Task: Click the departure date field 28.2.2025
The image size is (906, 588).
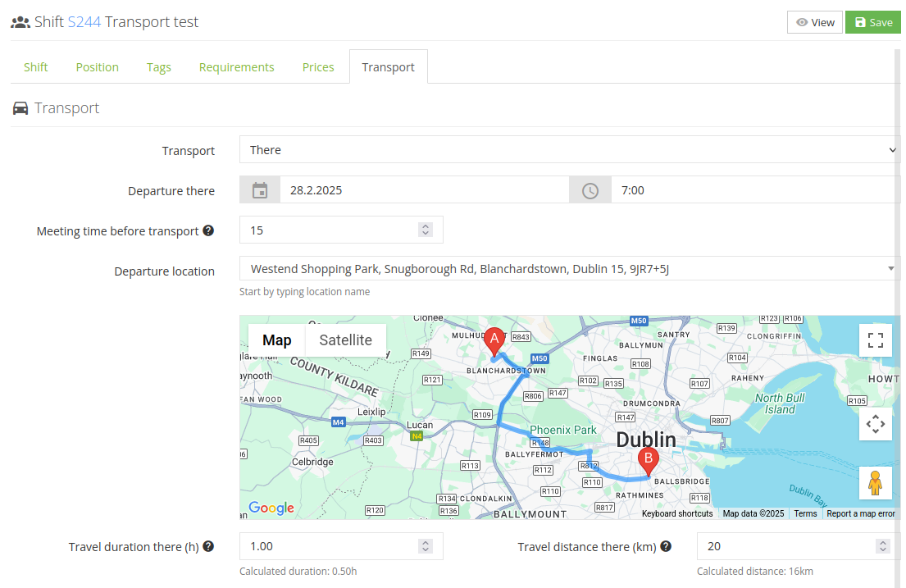Action: point(425,190)
